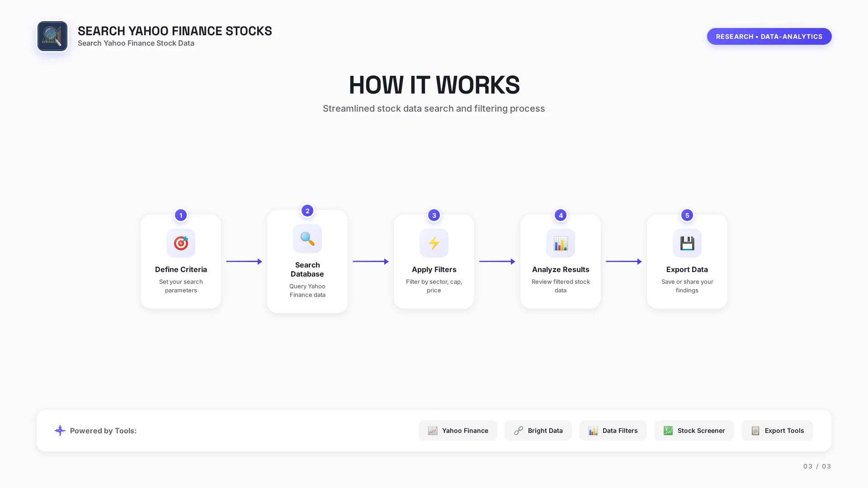This screenshot has height=488, width=868.
Task: Click the How It Works heading
Action: (x=434, y=85)
